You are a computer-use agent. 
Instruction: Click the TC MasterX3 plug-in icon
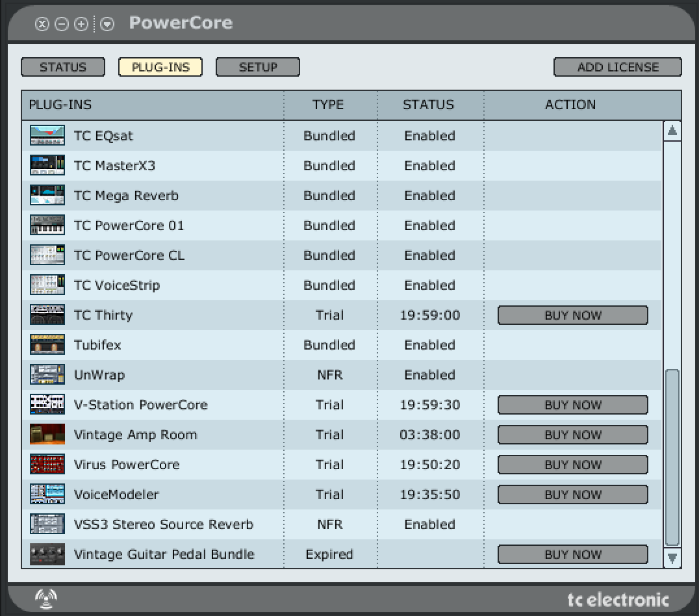click(x=47, y=166)
